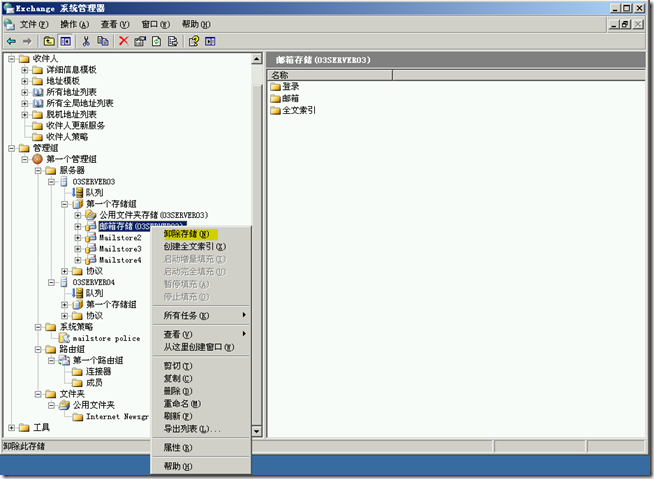Click the Export list toolbar icon
The height and width of the screenshot is (479, 654).
[x=173, y=41]
